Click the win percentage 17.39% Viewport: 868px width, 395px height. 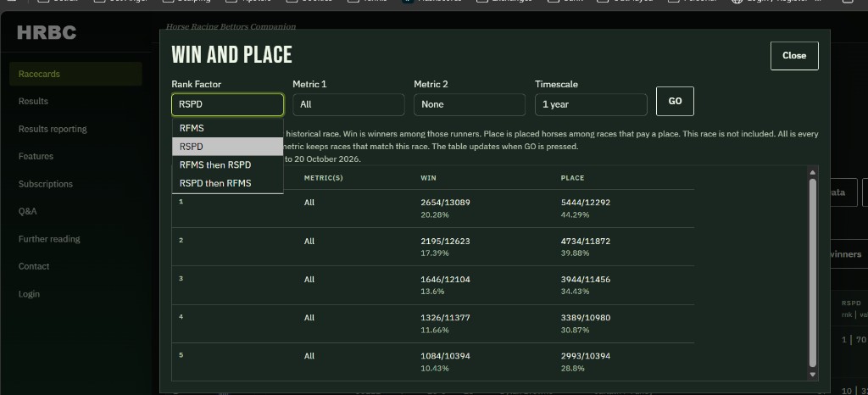click(x=435, y=253)
